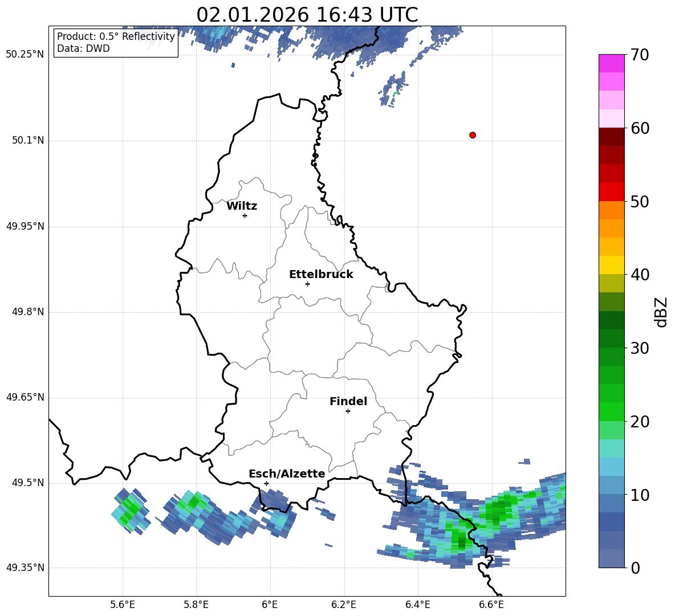Click the Findel station label
This screenshot has width=675, height=616.
[x=348, y=401]
